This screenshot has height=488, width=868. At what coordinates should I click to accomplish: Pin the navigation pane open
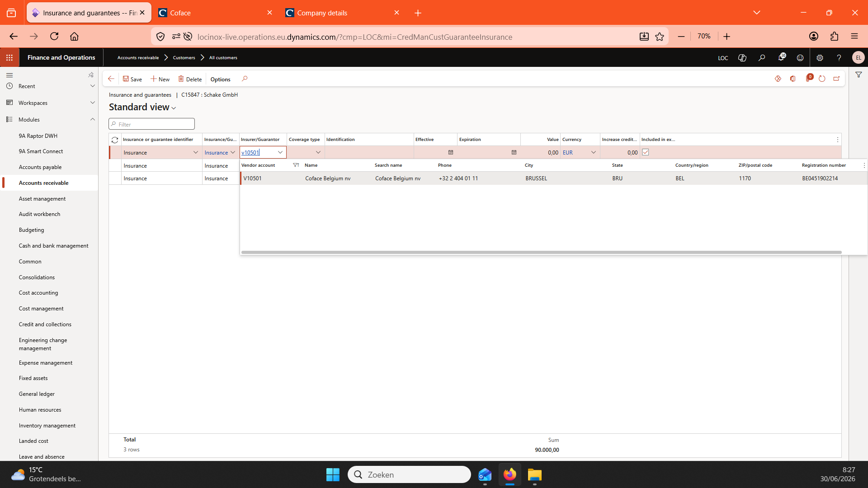91,75
